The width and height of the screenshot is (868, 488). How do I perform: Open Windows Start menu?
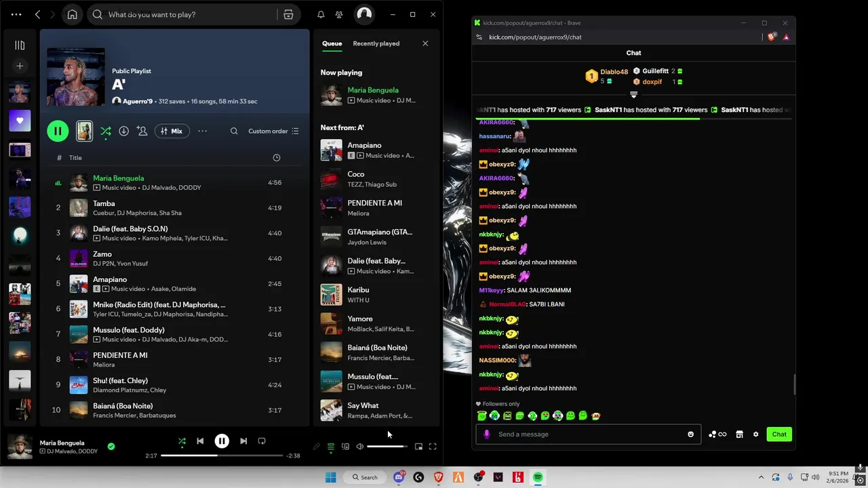click(x=330, y=477)
